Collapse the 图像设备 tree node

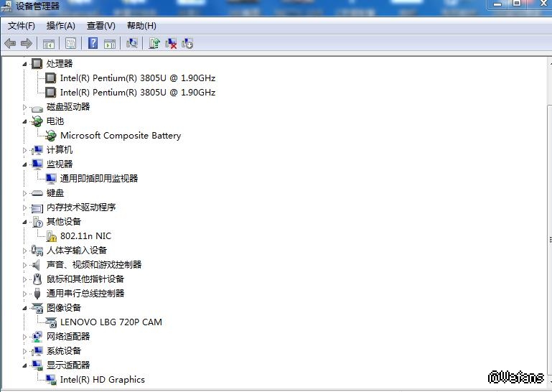pos(24,308)
